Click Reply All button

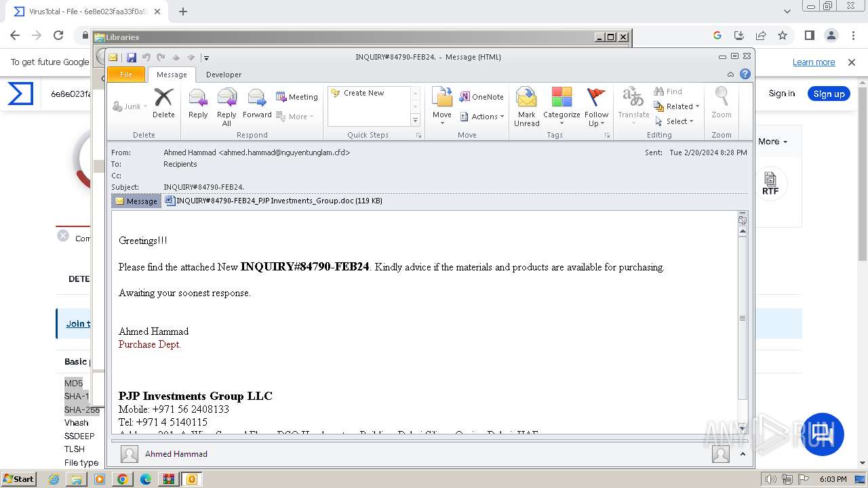click(x=226, y=107)
